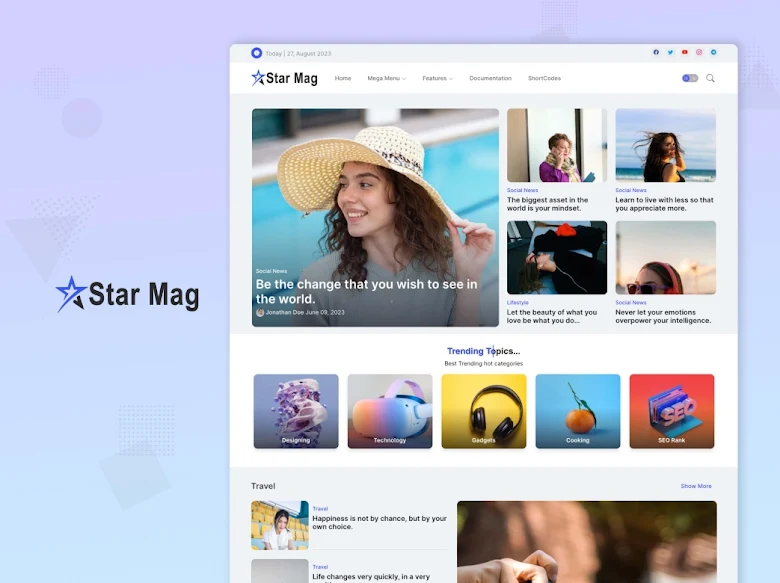Click 'Best Trending hot categories' subtitle
780x583 pixels.
click(484, 364)
